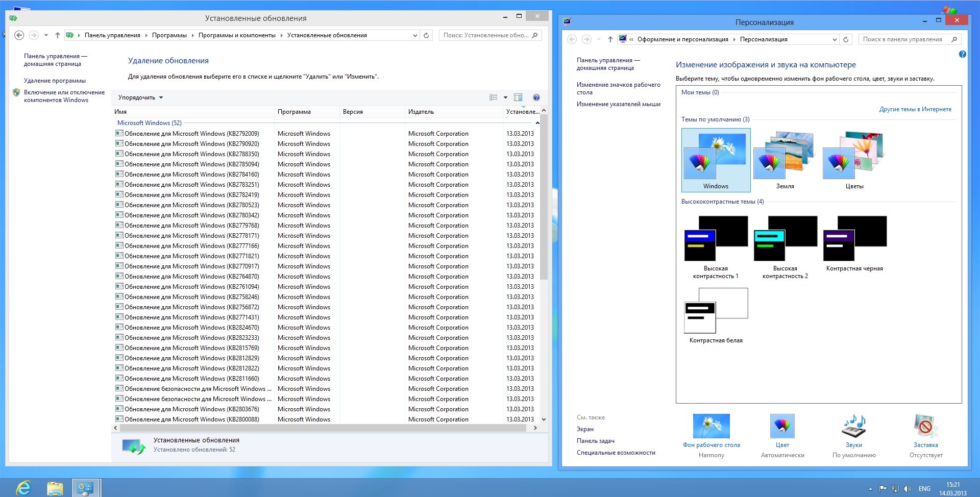Open the Упорядочить dropdown
The image size is (980, 497).
click(x=140, y=97)
